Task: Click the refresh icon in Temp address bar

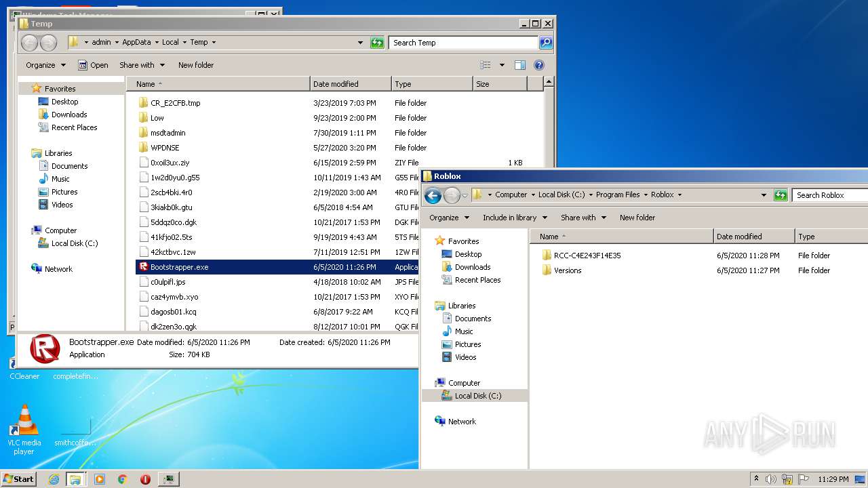Action: coord(377,43)
